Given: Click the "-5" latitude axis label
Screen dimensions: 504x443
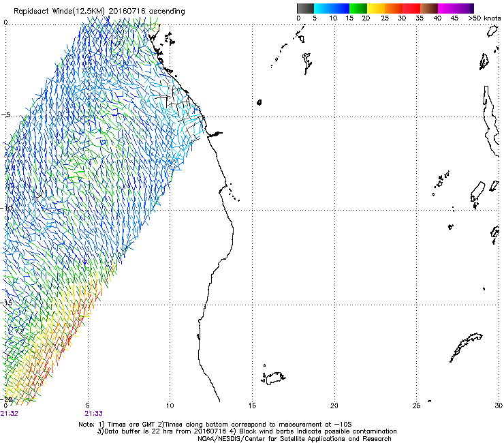Looking at the screenshot, I should tap(5, 115).
